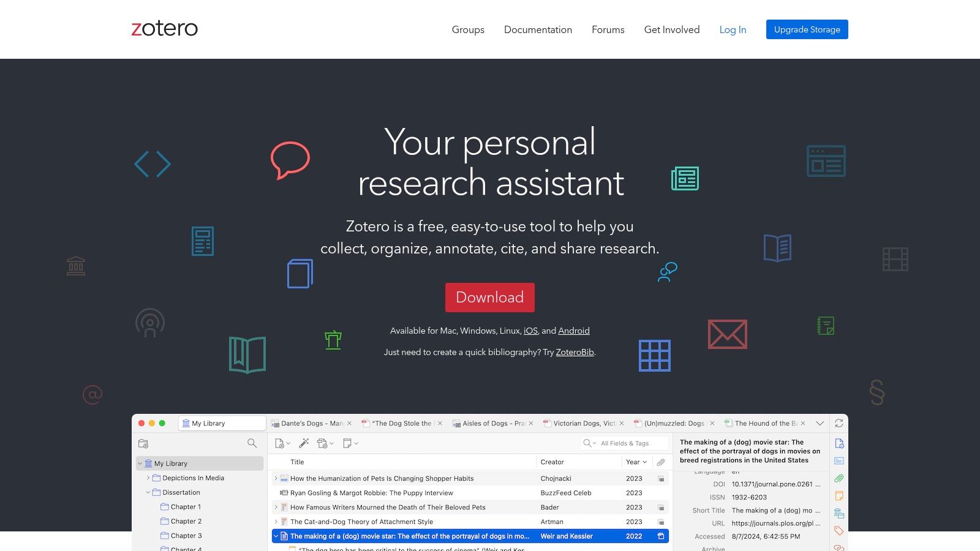Open the green Attachments paperclip section icon

[x=839, y=478]
